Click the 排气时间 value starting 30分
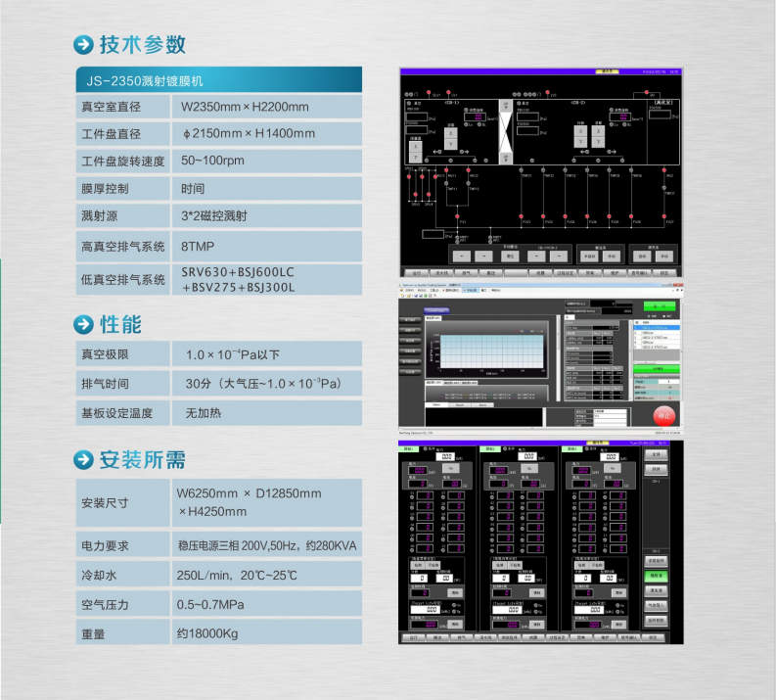 (264, 383)
